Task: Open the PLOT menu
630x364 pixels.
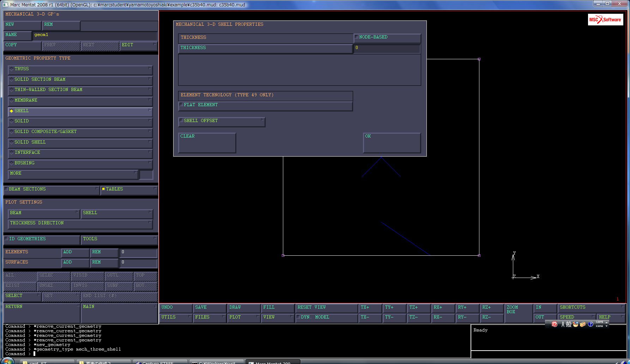Action: click(244, 318)
